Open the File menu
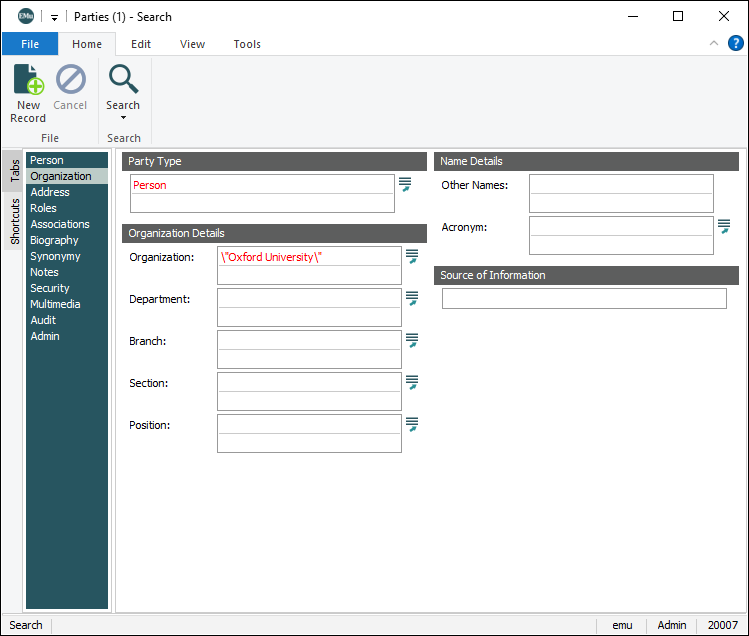Screen dimensions: 749x636 click(x=30, y=44)
